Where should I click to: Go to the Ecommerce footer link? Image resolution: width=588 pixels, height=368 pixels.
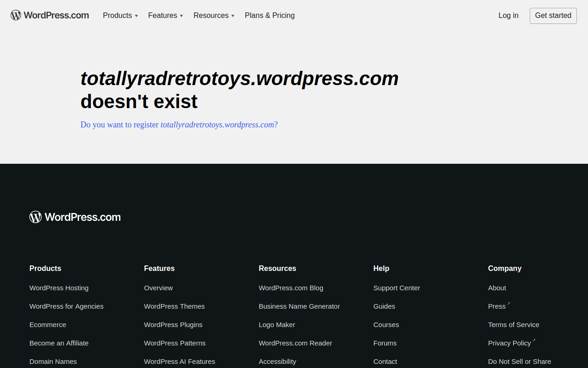[x=48, y=325]
